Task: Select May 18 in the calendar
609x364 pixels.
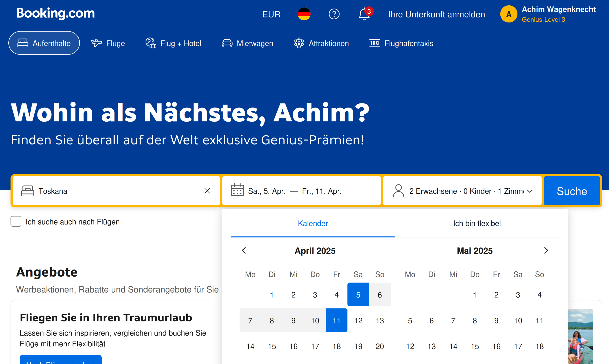Action: tap(539, 346)
